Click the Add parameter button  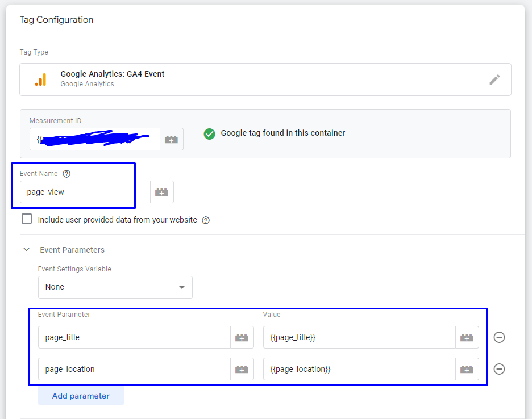(x=81, y=396)
